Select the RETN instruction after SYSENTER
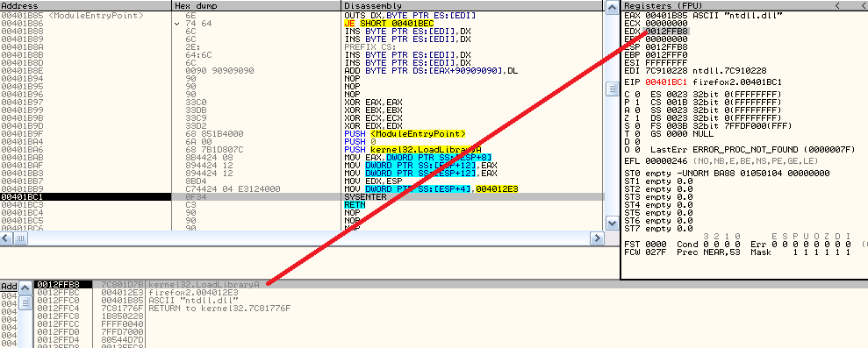 tap(355, 205)
